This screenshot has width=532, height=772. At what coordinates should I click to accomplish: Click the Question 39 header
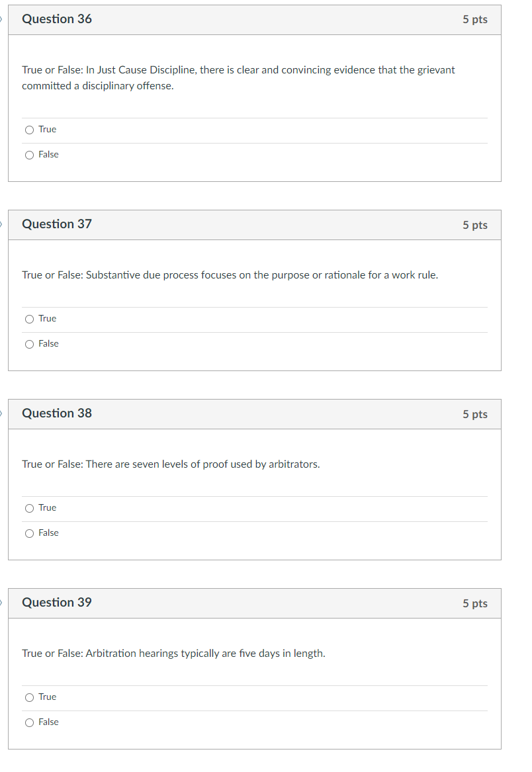(x=57, y=603)
